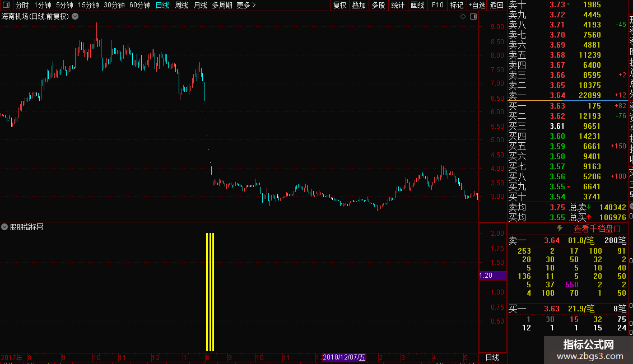Image resolution: width=633 pixels, height=364 pixels.
Task: Click the 买二 volume 12193
Action: click(590, 116)
